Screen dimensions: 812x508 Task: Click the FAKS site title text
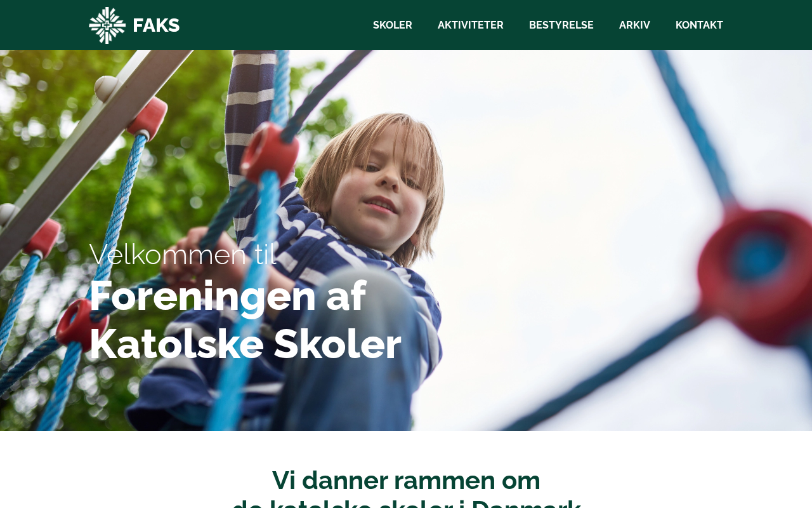[x=156, y=25]
